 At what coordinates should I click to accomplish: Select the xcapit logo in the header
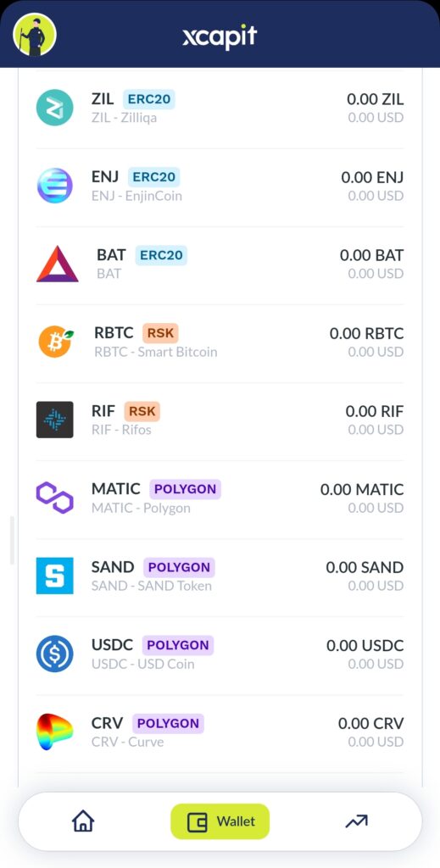[220, 36]
